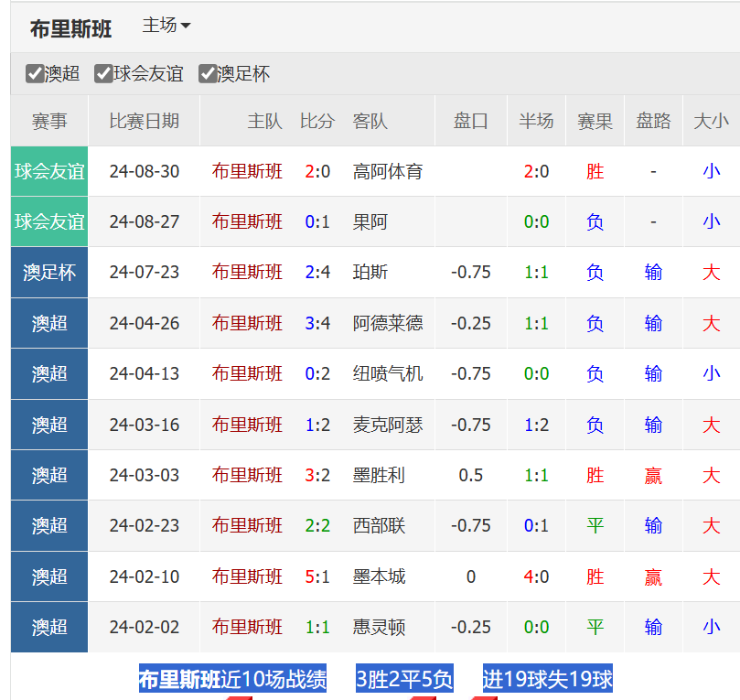The height and width of the screenshot is (700, 740).
Task: Click 小 on the 纽喷气机 row
Action: coord(712,374)
